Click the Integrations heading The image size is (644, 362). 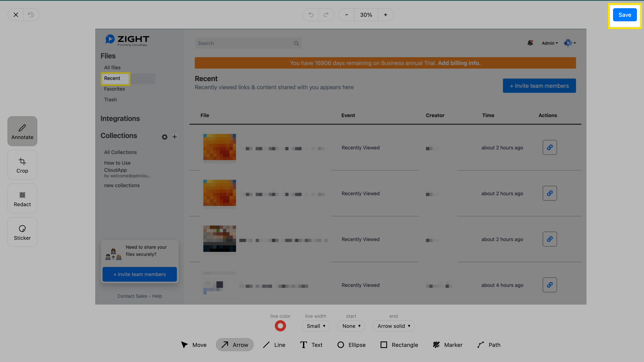(120, 118)
